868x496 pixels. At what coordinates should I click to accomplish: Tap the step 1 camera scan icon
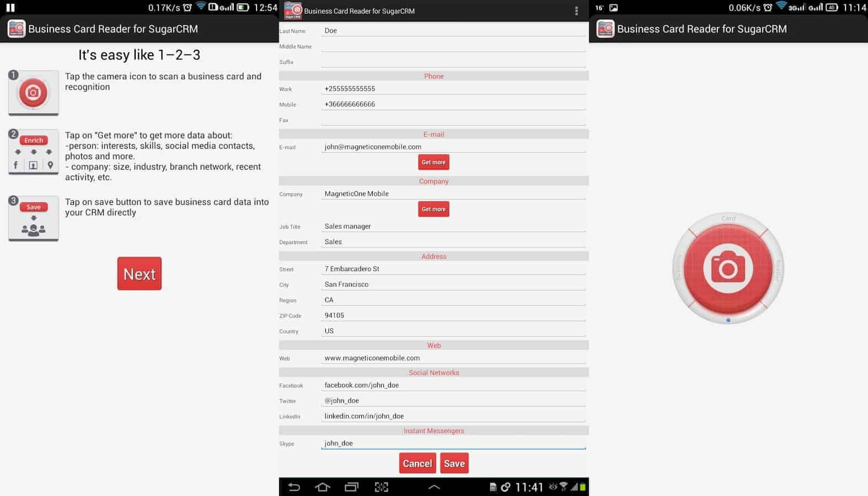(33, 93)
